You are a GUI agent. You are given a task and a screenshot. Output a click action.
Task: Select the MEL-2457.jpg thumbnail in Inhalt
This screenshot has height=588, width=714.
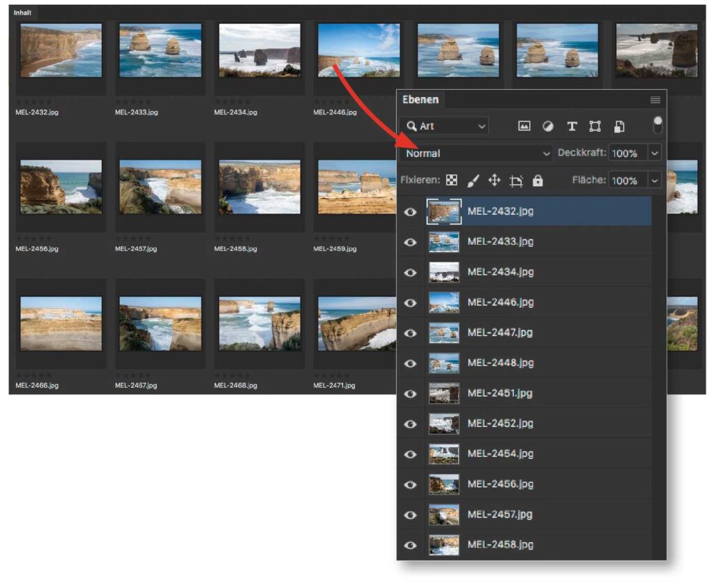point(160,186)
